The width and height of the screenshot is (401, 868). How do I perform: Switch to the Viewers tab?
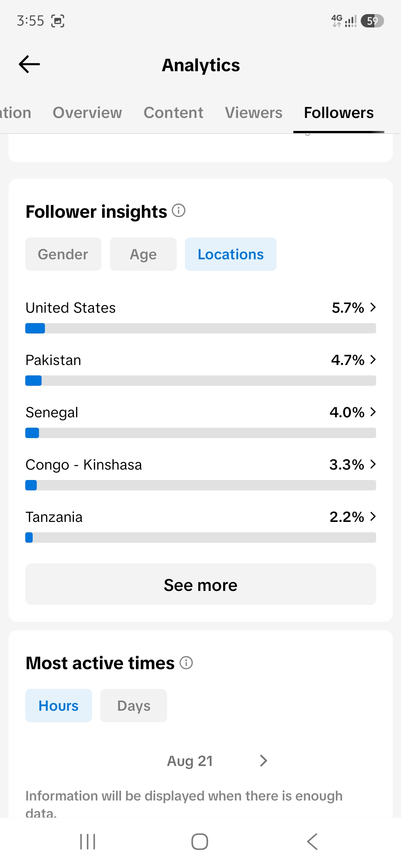tap(254, 112)
